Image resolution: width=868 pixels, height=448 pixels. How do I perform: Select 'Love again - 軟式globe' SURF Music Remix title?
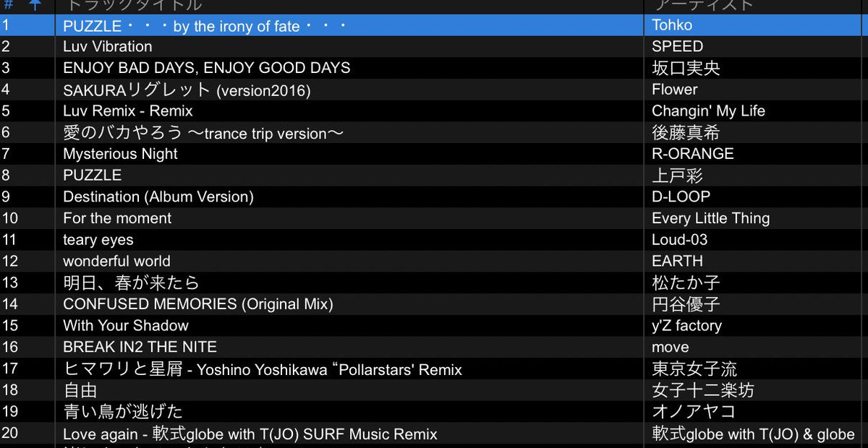tap(250, 434)
